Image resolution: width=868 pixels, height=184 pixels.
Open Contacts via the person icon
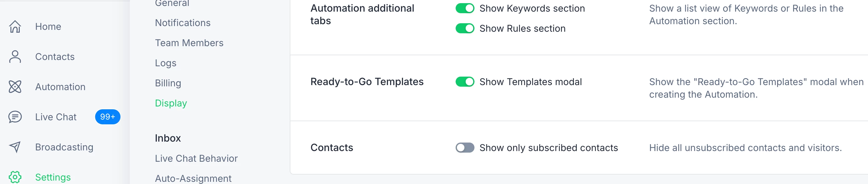point(15,57)
